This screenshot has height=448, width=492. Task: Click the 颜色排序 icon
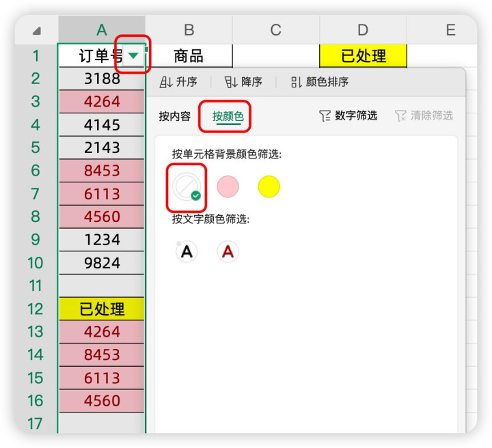click(x=297, y=83)
